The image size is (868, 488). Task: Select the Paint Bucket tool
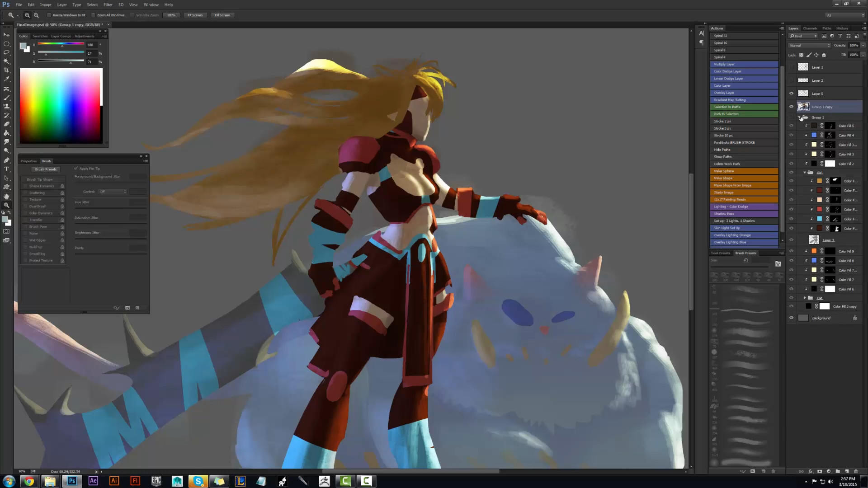click(6, 133)
